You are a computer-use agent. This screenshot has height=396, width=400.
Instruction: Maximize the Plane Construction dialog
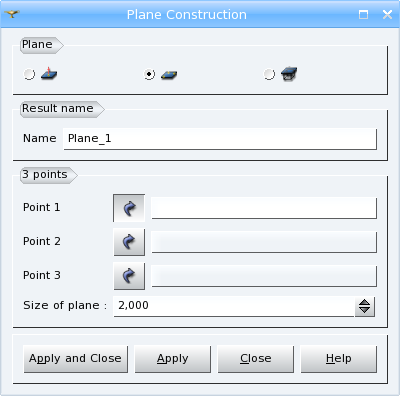(x=363, y=14)
